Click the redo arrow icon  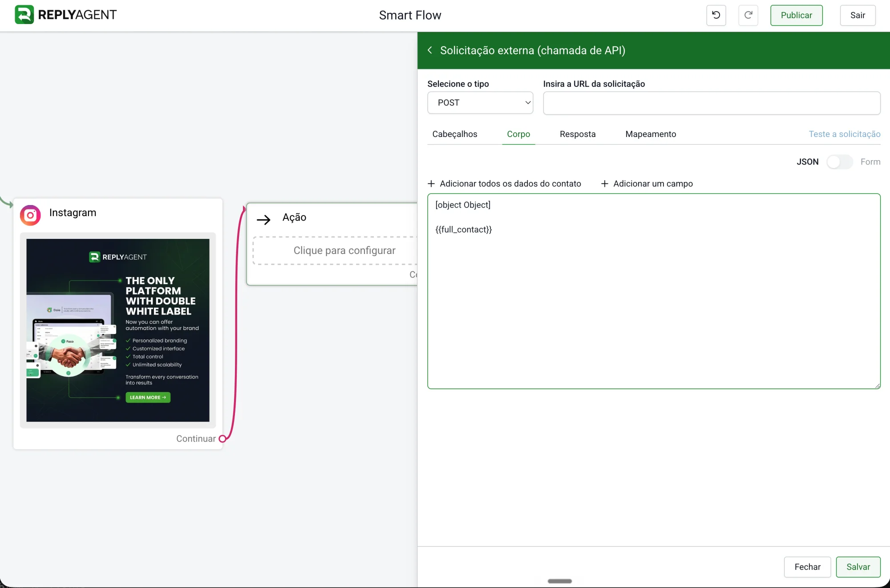[x=748, y=15]
